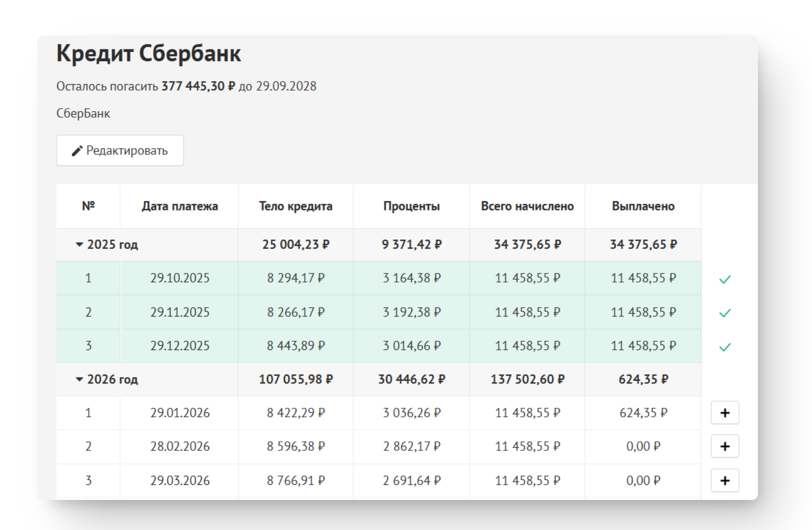The image size is (812, 530).
Task: Select the 29.10.2025 payment date cell
Action: coord(180,278)
